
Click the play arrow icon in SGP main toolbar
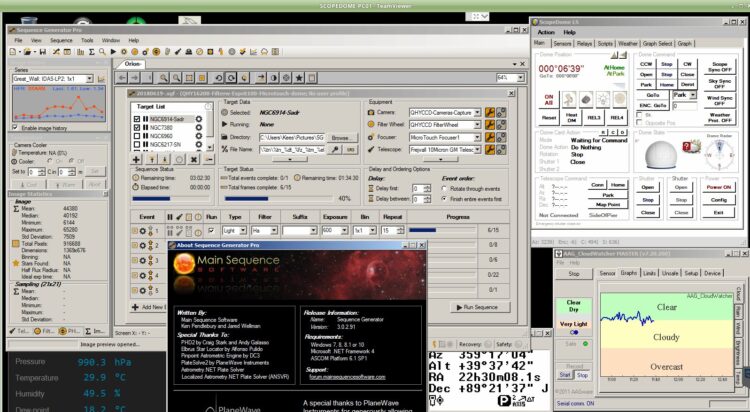coord(113,52)
